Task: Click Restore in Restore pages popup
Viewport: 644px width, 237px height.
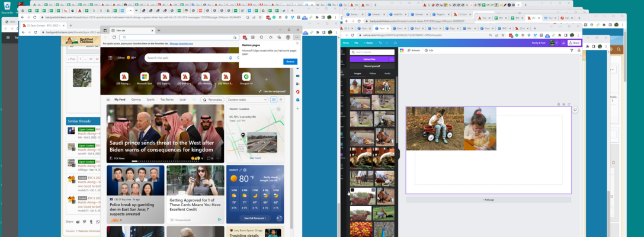Action: (x=290, y=62)
